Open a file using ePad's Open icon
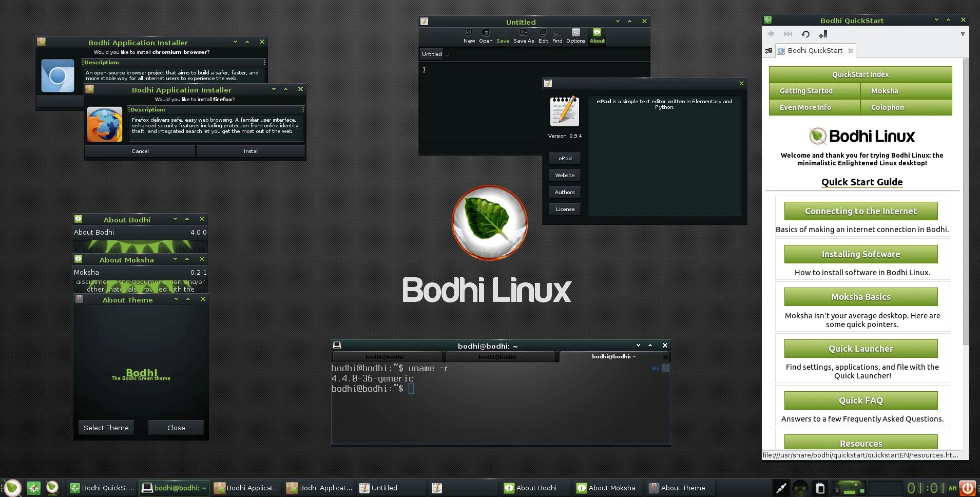 [x=485, y=33]
